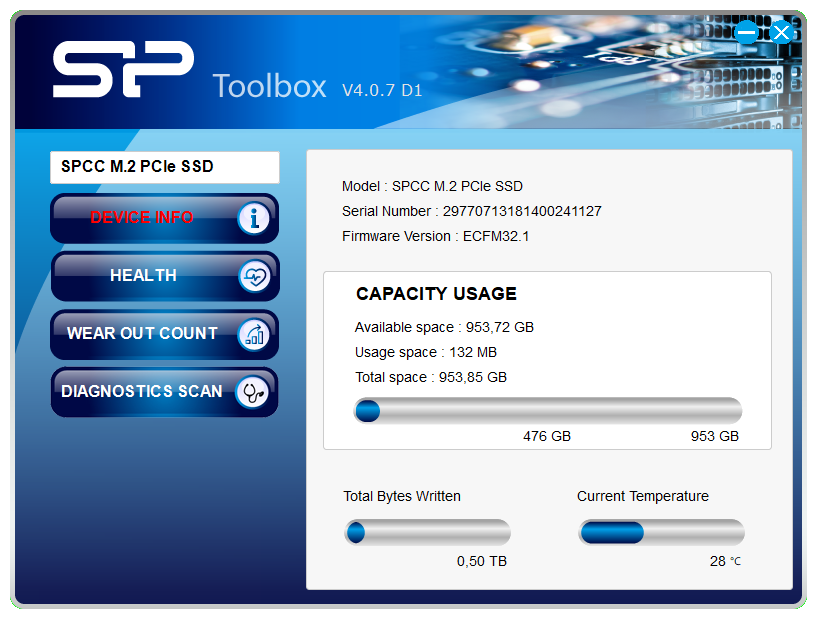The height and width of the screenshot is (618, 814).
Task: Click the Diagnostic Scan stethoscope icon
Action: [x=252, y=392]
